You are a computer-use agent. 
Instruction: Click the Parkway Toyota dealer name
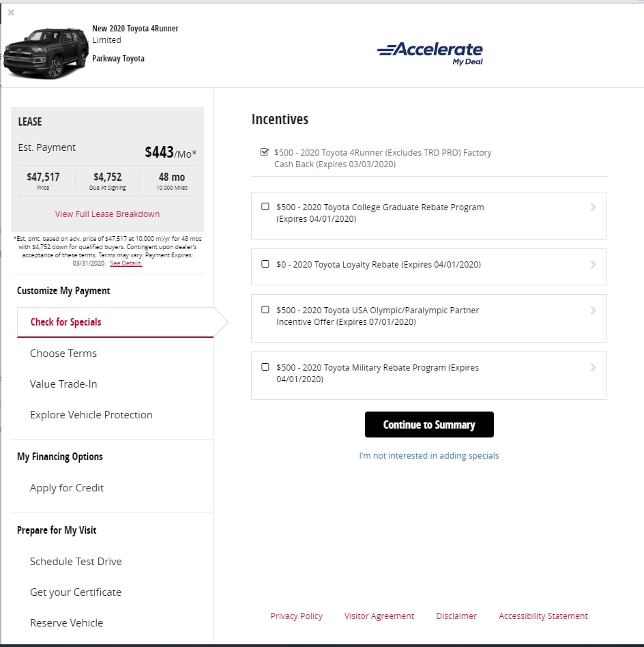coord(119,59)
